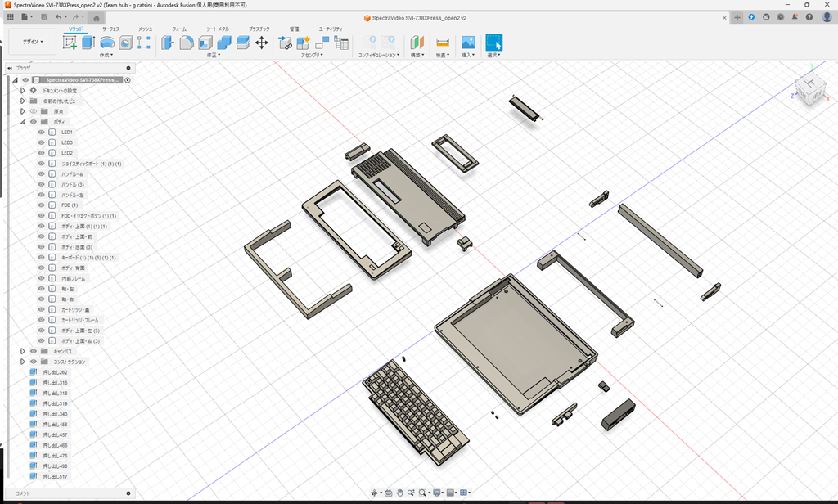The width and height of the screenshot is (838, 504).
Task: Activate the Orbit tool in the navigation bar
Action: pyautogui.click(x=375, y=493)
